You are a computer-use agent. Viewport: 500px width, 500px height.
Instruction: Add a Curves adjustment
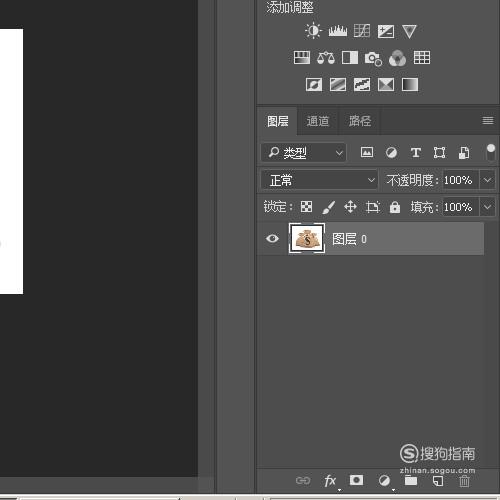point(362,31)
